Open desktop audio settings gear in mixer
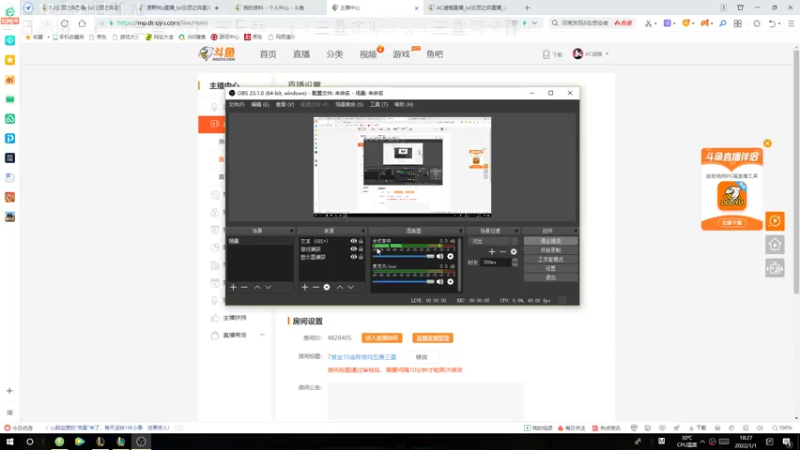Image resolution: width=800 pixels, height=450 pixels. coord(450,256)
